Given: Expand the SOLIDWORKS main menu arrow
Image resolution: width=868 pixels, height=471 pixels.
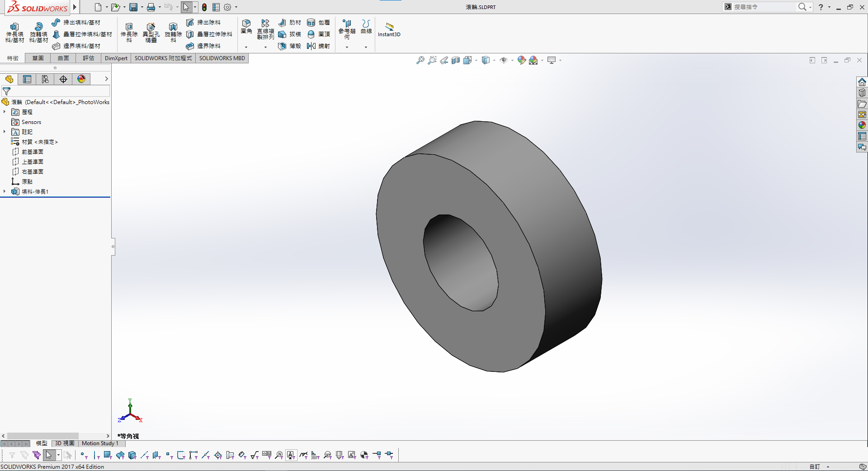Looking at the screenshot, I should [x=75, y=7].
